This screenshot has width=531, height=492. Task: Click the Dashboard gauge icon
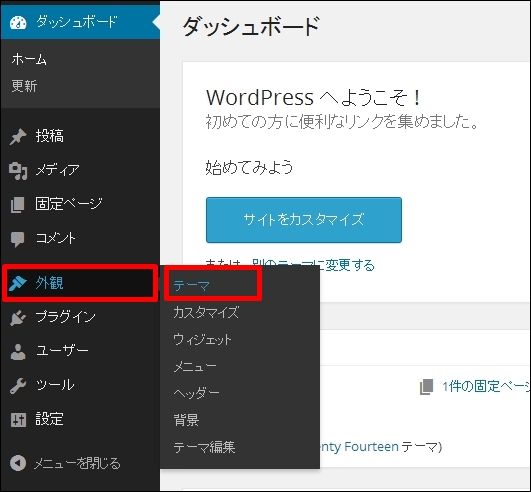[18, 22]
